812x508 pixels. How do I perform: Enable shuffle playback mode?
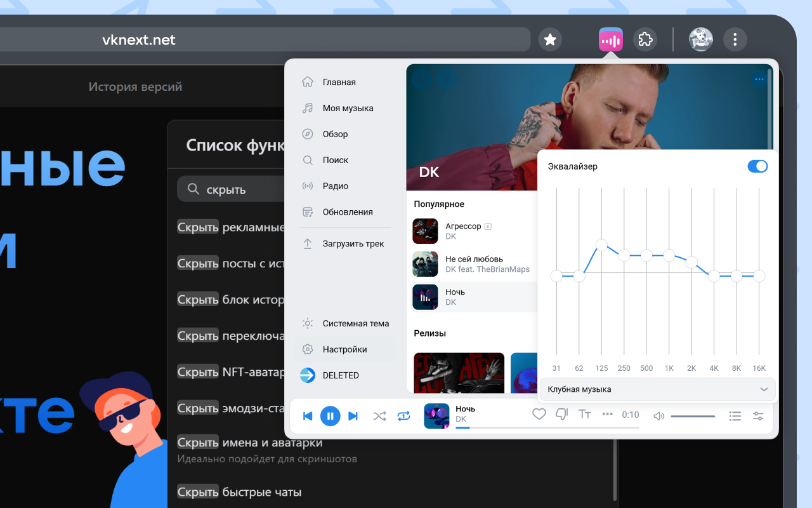coord(379,416)
